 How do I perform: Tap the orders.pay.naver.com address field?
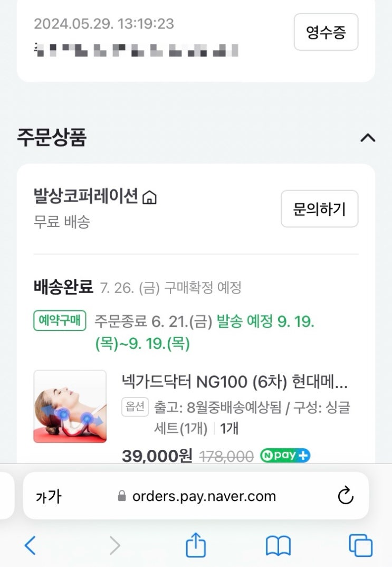[196, 496]
